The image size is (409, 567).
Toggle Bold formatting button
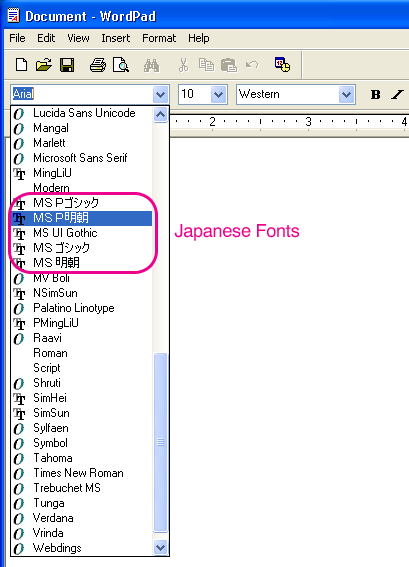click(375, 94)
